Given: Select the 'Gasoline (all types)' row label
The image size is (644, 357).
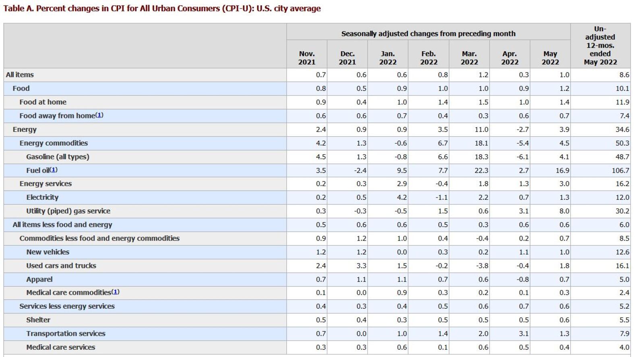Looking at the screenshot, I should tap(58, 157).
